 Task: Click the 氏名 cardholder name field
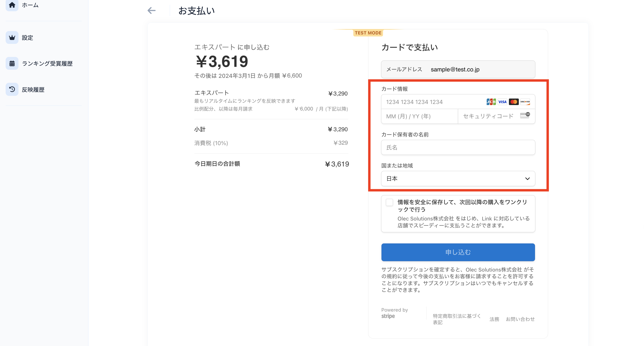(x=458, y=147)
